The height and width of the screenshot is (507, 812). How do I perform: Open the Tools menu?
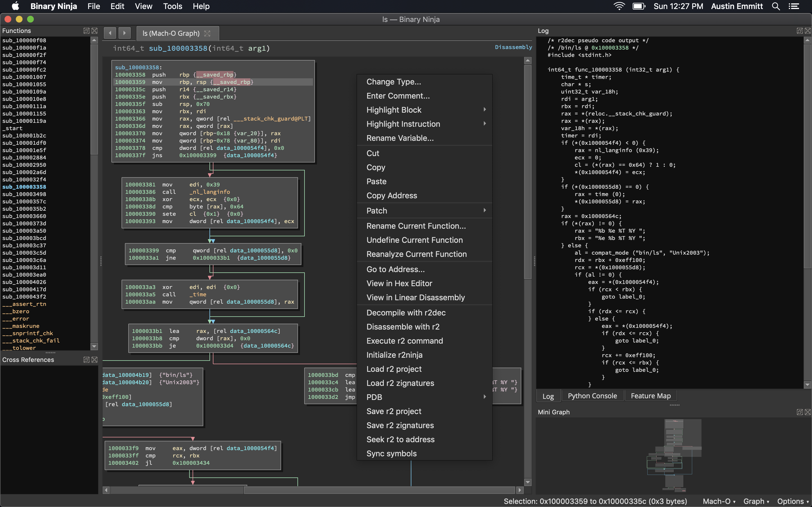coord(173,6)
